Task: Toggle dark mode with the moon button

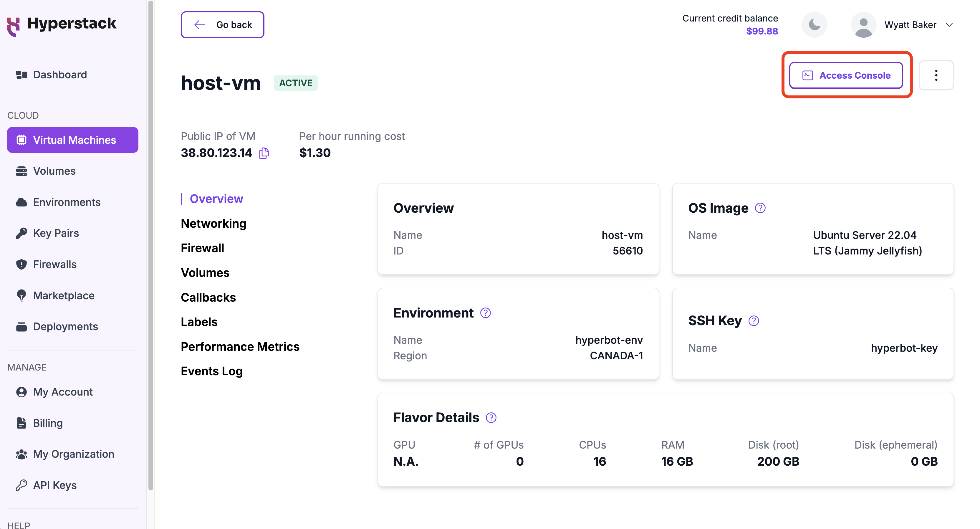Action: coord(815,25)
